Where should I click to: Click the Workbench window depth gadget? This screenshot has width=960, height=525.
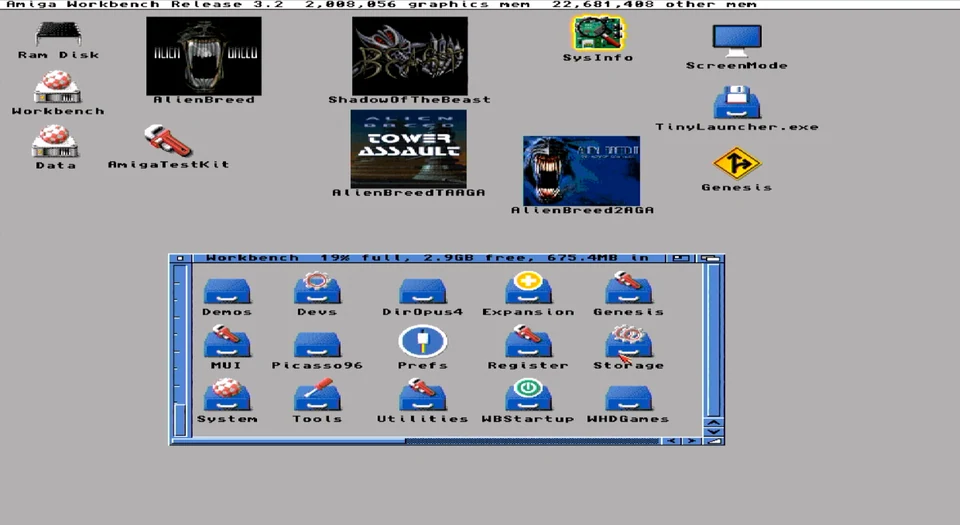coord(710,258)
